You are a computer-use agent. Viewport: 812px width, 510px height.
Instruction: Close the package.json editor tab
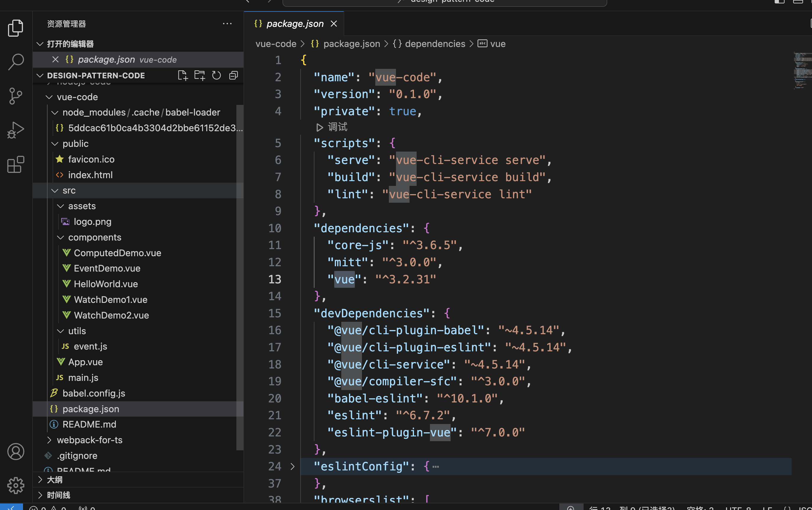(x=334, y=24)
